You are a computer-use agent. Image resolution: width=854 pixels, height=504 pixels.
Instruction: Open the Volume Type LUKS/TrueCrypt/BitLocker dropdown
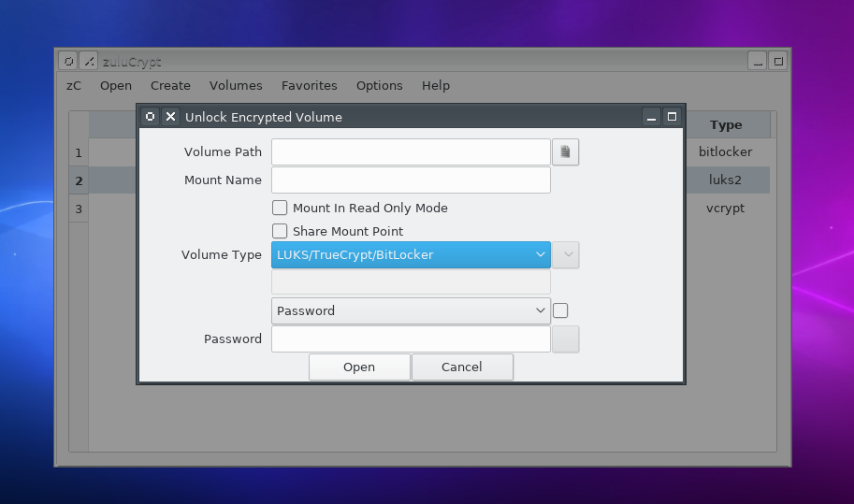(x=411, y=254)
